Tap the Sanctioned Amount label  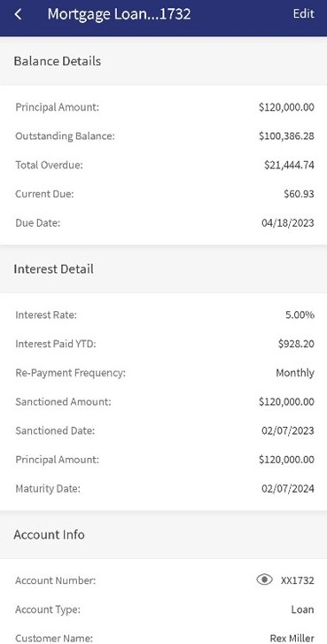tap(63, 401)
